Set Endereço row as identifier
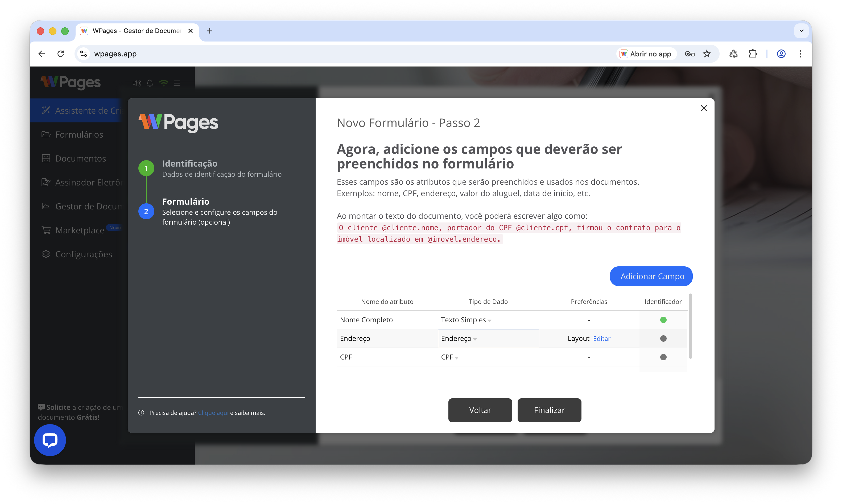The height and width of the screenshot is (504, 842). (x=663, y=338)
